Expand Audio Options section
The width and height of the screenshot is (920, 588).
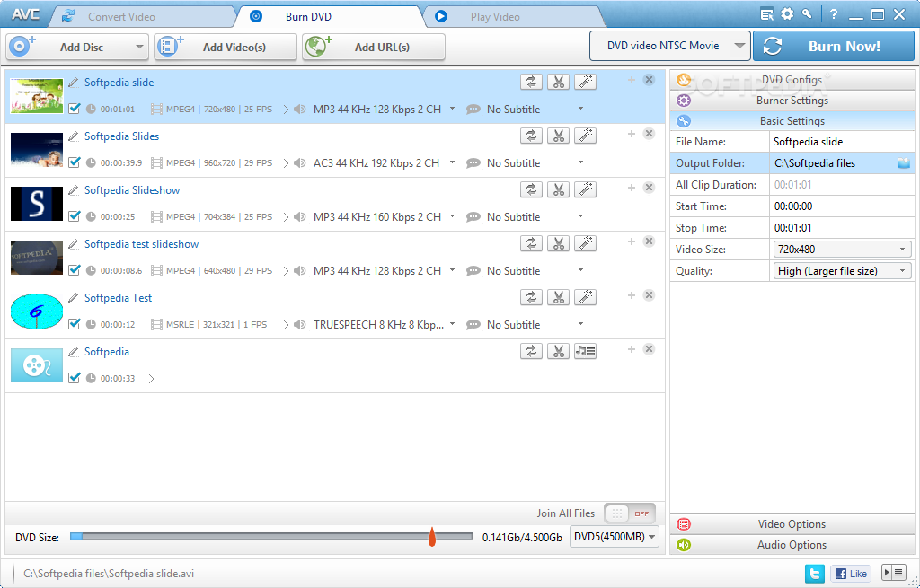[x=792, y=545]
